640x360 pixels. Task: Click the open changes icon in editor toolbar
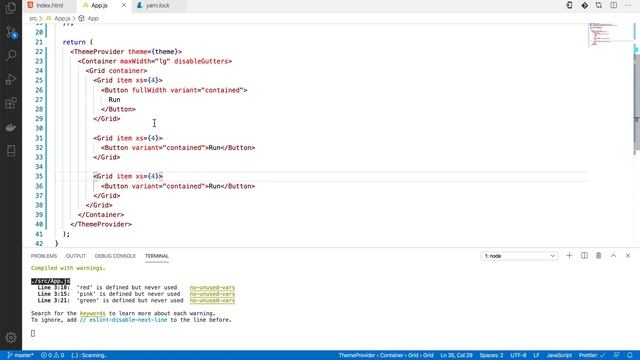coord(569,5)
